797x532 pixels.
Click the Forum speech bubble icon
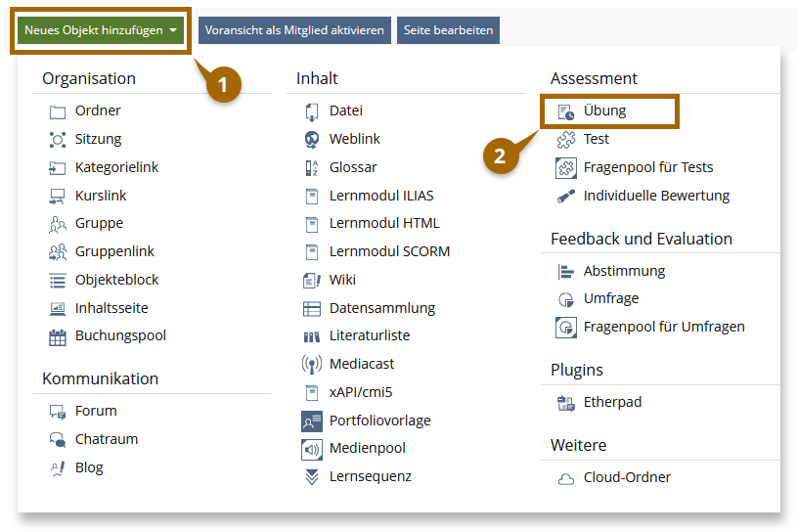point(57,412)
